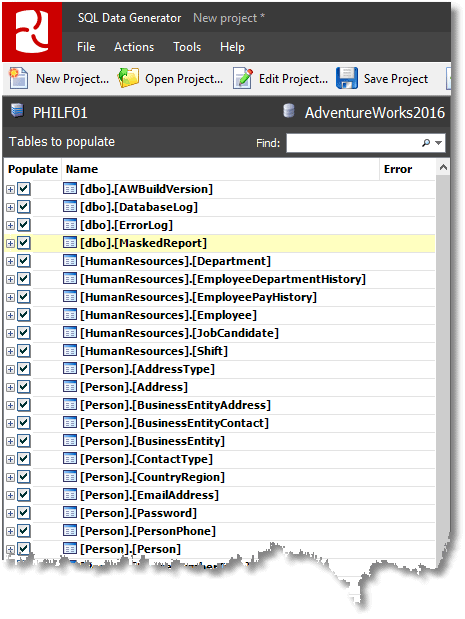465x619 pixels.
Task: Click the Redgate logo icon
Action: [32, 32]
